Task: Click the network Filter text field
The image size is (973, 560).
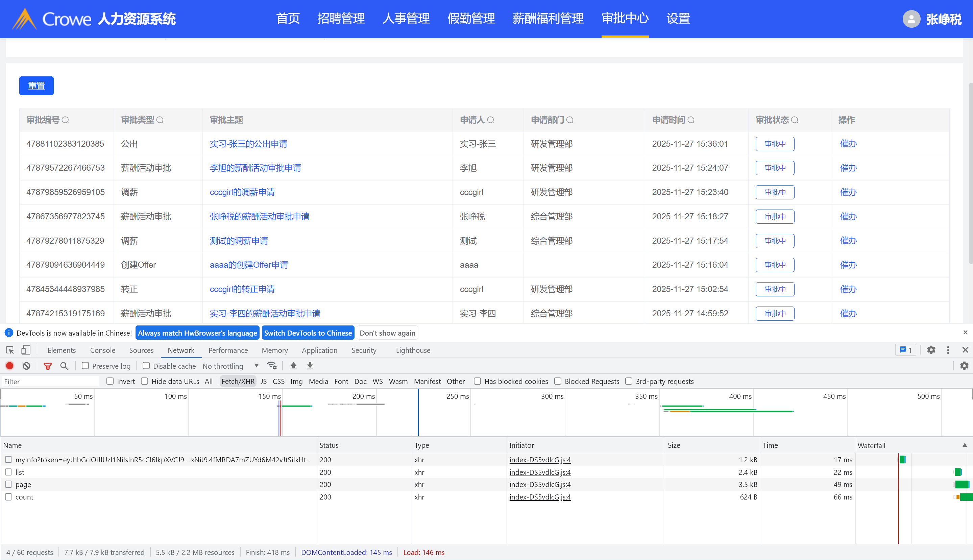Action: [50, 382]
